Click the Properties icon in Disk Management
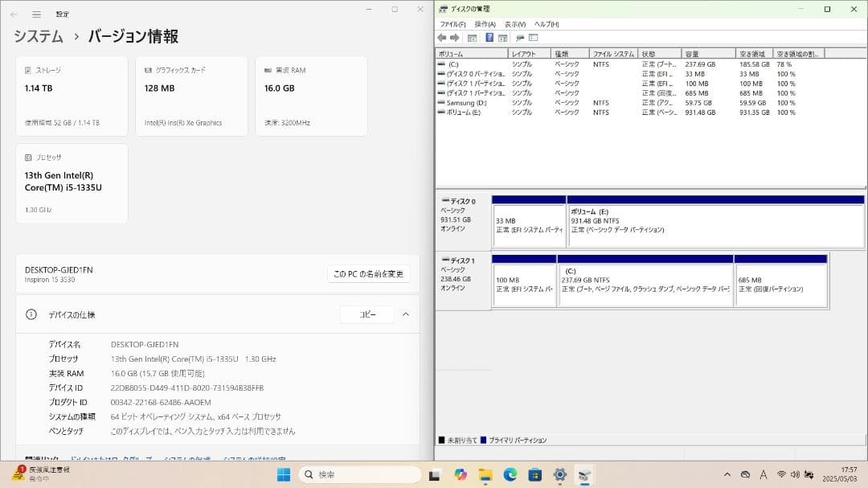 click(x=504, y=37)
